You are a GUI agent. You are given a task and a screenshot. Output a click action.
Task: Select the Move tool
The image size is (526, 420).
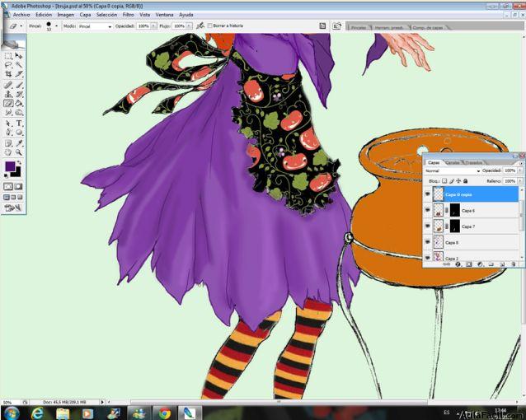pos(19,56)
